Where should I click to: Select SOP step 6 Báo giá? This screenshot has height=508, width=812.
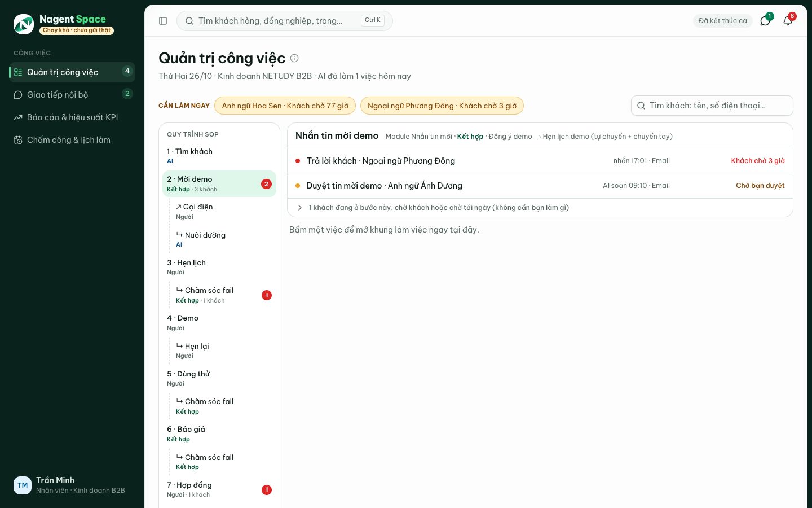click(219, 433)
